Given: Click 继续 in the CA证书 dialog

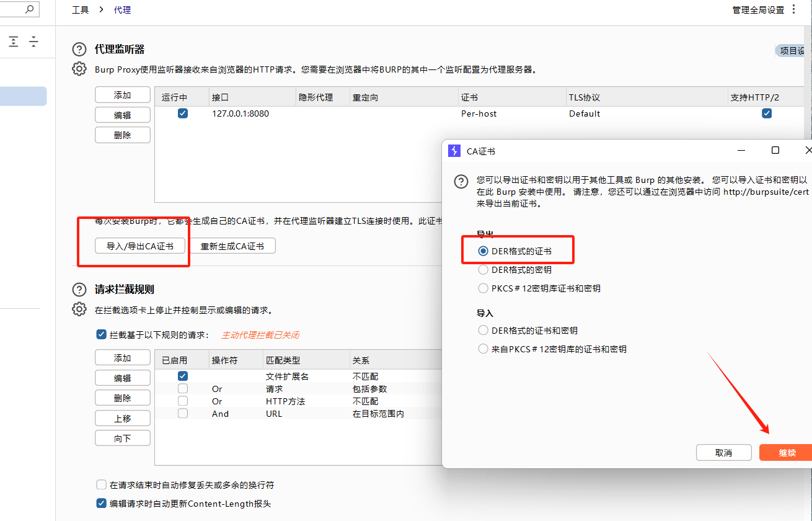Looking at the screenshot, I should pos(787,453).
